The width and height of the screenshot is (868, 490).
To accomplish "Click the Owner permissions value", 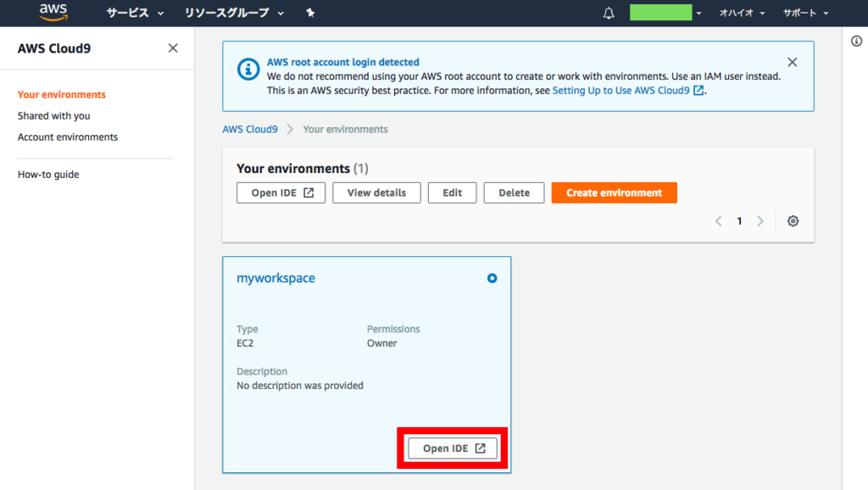I will pyautogui.click(x=381, y=343).
